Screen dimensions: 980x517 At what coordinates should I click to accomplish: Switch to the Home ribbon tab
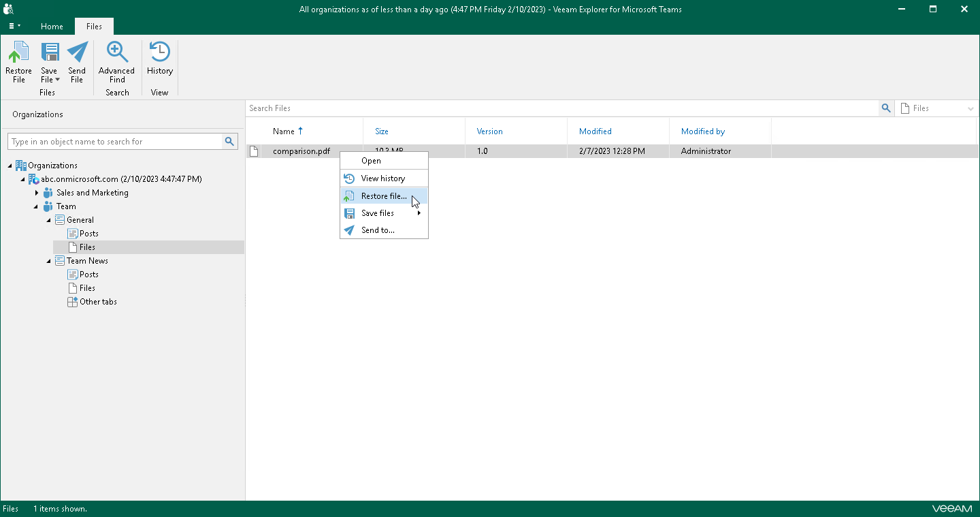pyautogui.click(x=52, y=27)
